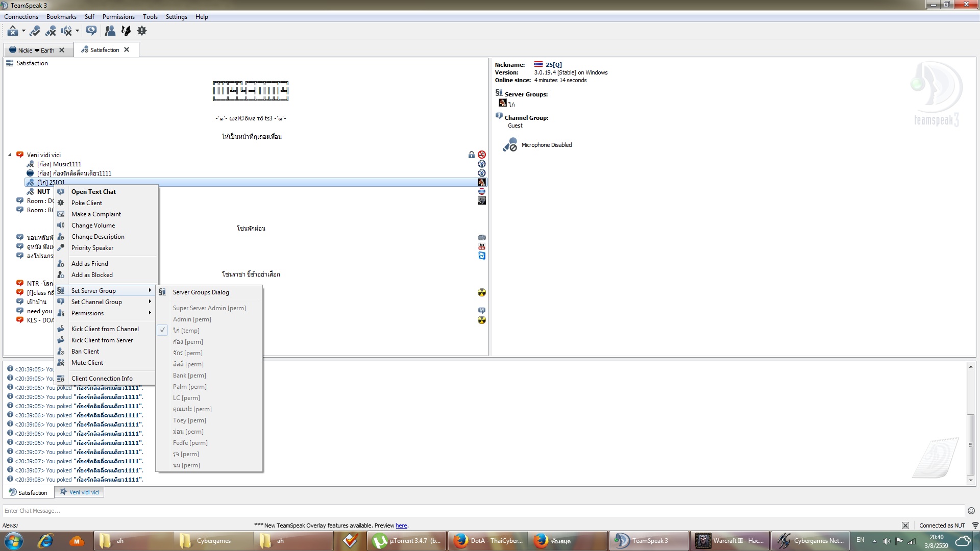
Task: Open the Server Groups Dialog entry
Action: [201, 292]
